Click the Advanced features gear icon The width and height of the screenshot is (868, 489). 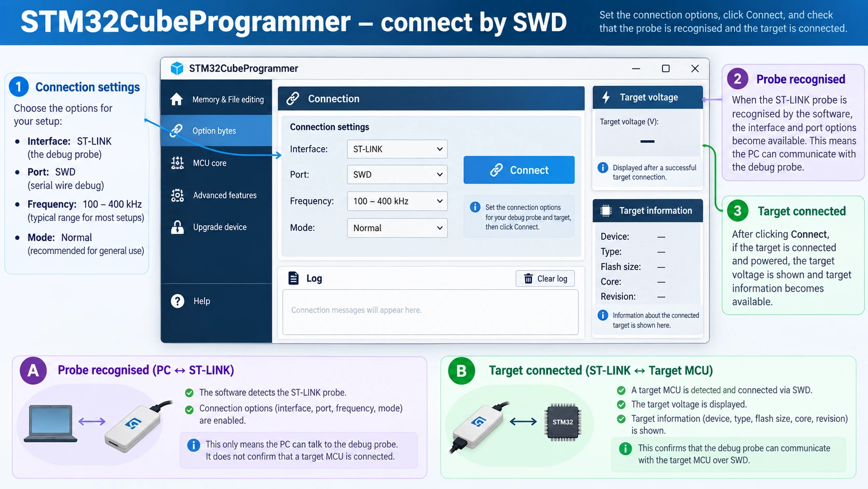[x=178, y=195]
